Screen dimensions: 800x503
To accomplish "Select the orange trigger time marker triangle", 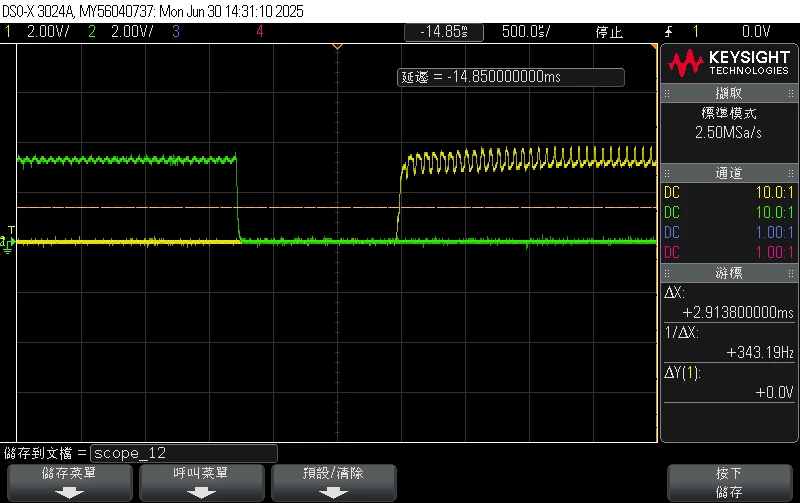I will [337, 47].
